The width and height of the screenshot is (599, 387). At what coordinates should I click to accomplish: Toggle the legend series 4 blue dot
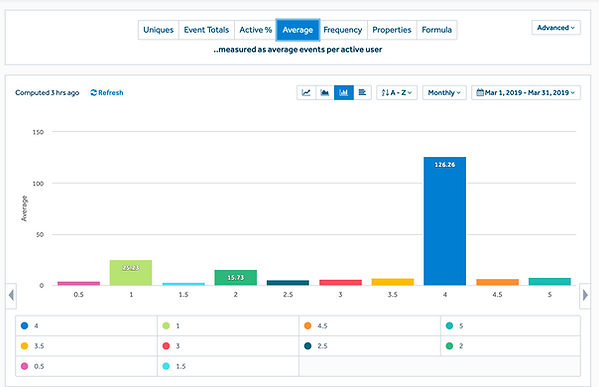click(24, 326)
